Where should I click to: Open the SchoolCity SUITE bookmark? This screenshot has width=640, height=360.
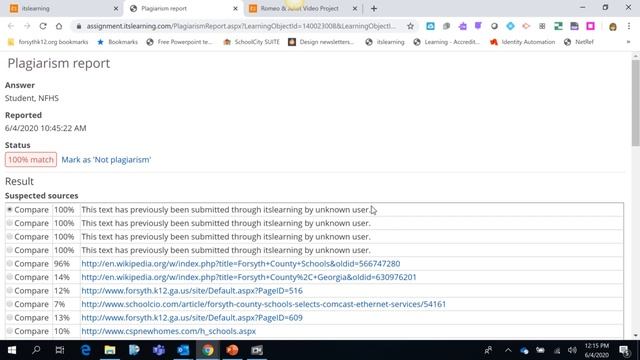252,42
